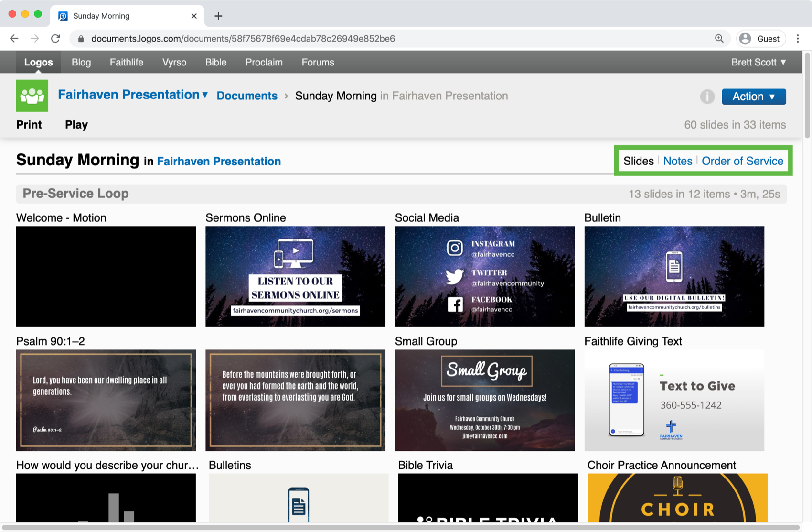
Task: Click the address bar URL
Action: tap(243, 39)
